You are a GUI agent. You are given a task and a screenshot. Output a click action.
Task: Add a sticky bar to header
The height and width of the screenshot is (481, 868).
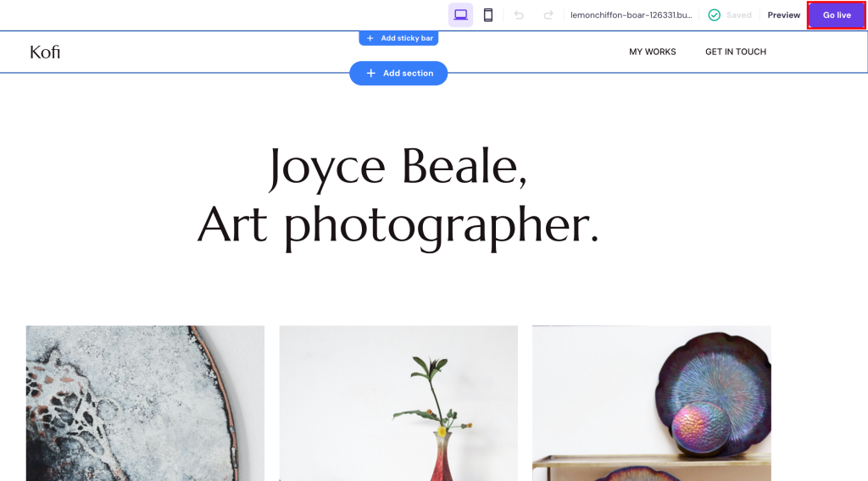click(398, 38)
